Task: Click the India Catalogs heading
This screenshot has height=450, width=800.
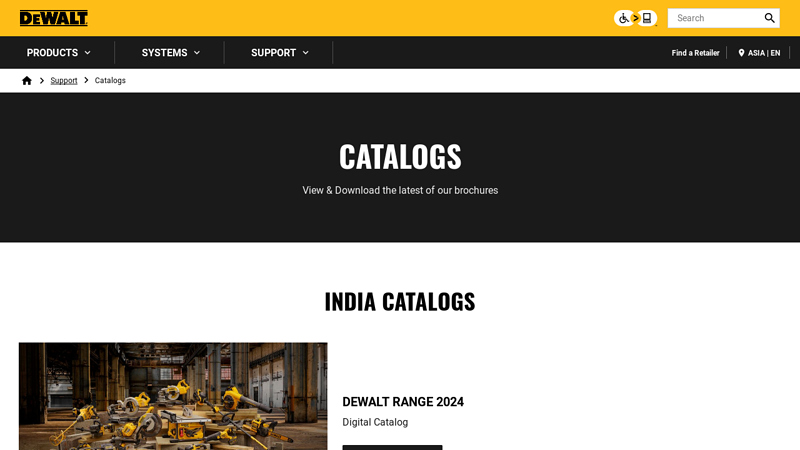Action: [400, 301]
